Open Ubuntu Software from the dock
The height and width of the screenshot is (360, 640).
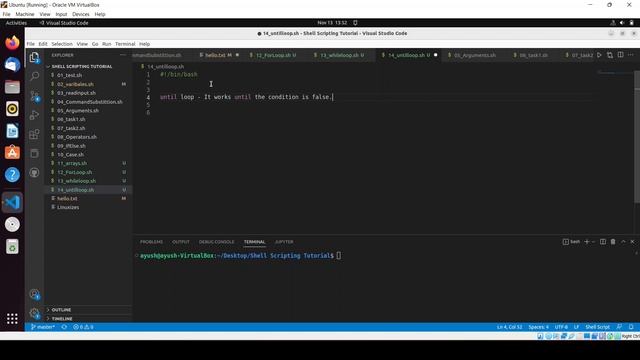point(12,153)
